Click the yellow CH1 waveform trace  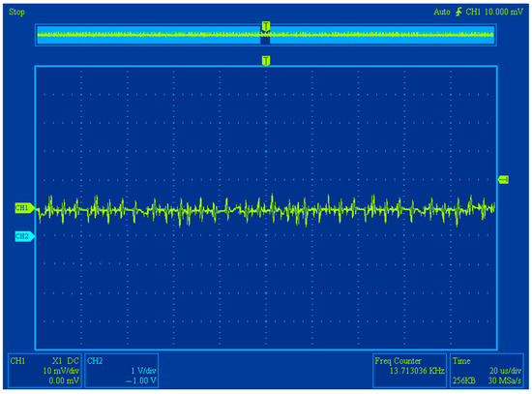266,209
